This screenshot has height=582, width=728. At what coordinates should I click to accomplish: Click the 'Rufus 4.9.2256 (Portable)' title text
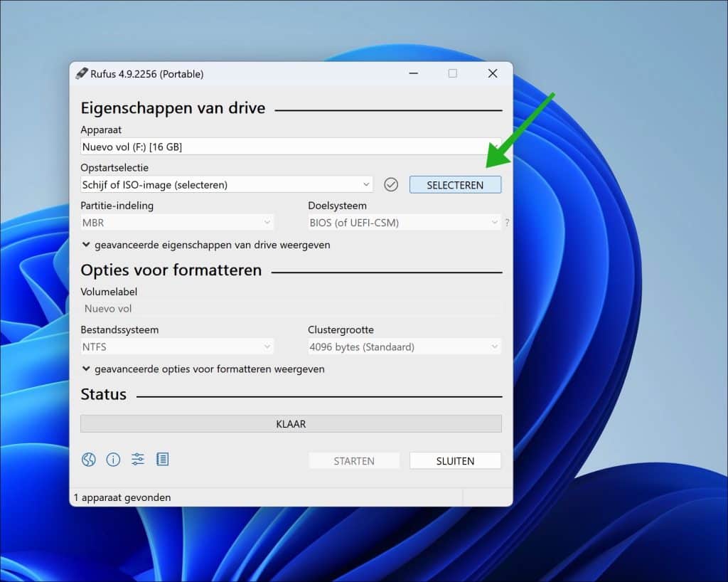[x=146, y=74]
